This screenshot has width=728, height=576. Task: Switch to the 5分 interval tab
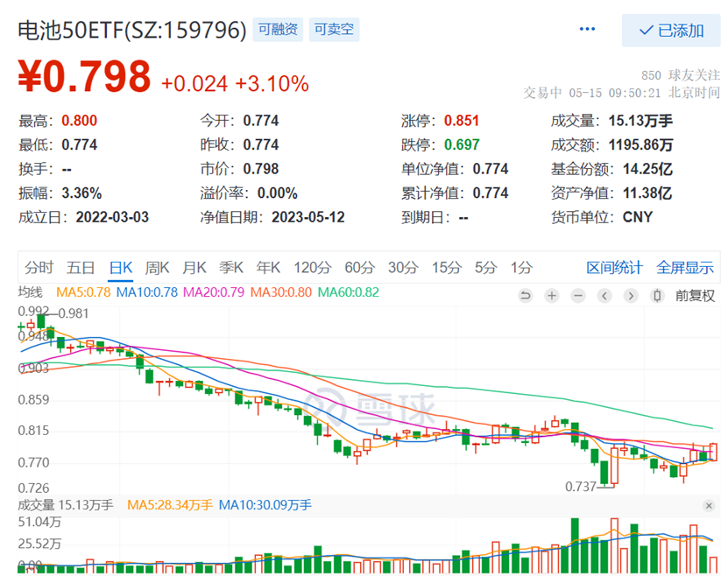[485, 268]
